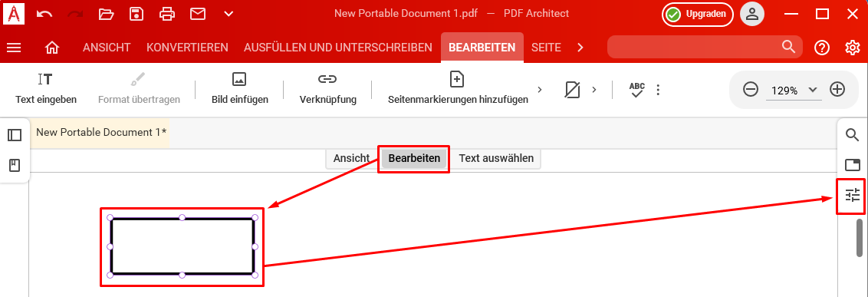Expand more ribbon tabs with right chevron

[580, 48]
